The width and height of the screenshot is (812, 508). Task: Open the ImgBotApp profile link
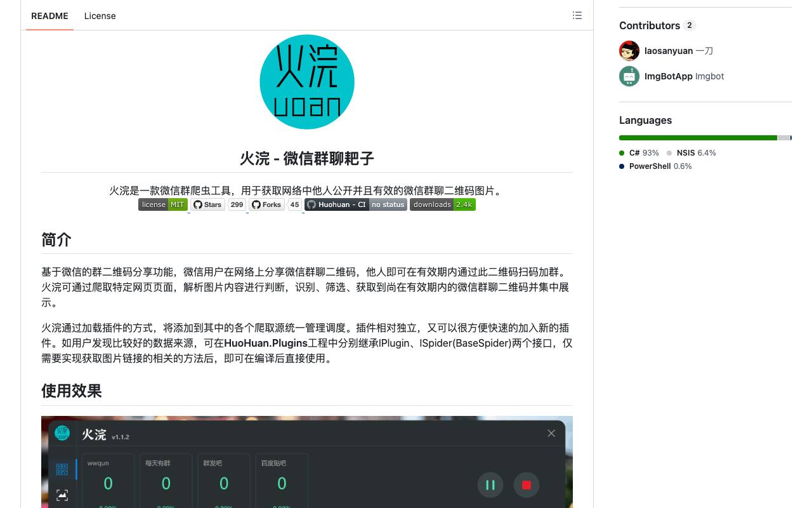pyautogui.click(x=669, y=76)
